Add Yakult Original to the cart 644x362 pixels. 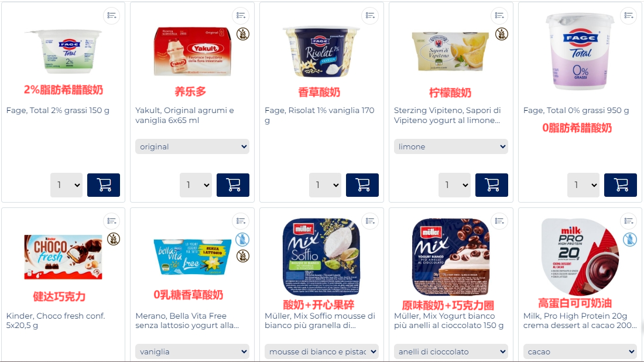click(233, 185)
